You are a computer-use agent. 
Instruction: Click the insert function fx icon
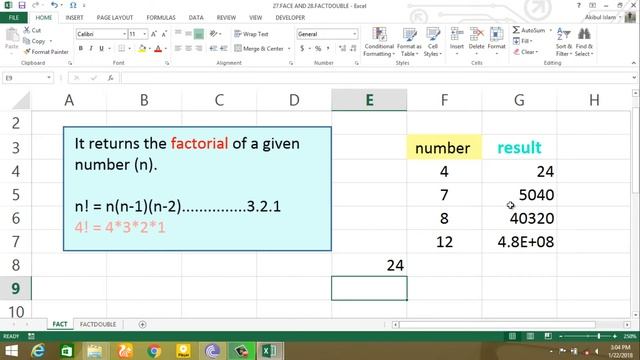110,78
